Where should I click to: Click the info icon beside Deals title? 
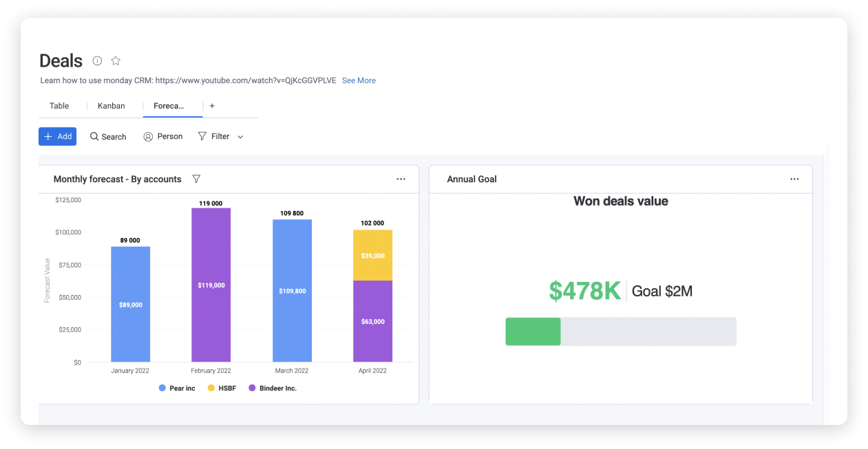(97, 61)
